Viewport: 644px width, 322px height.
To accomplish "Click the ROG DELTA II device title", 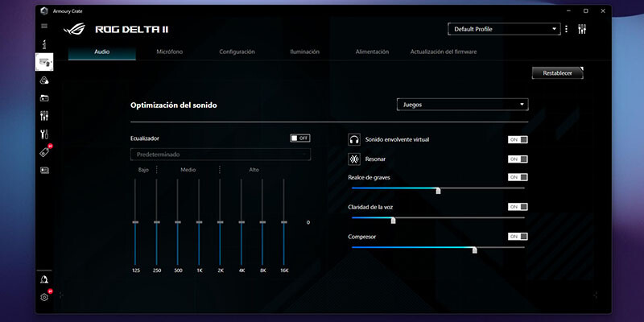I will point(132,30).
